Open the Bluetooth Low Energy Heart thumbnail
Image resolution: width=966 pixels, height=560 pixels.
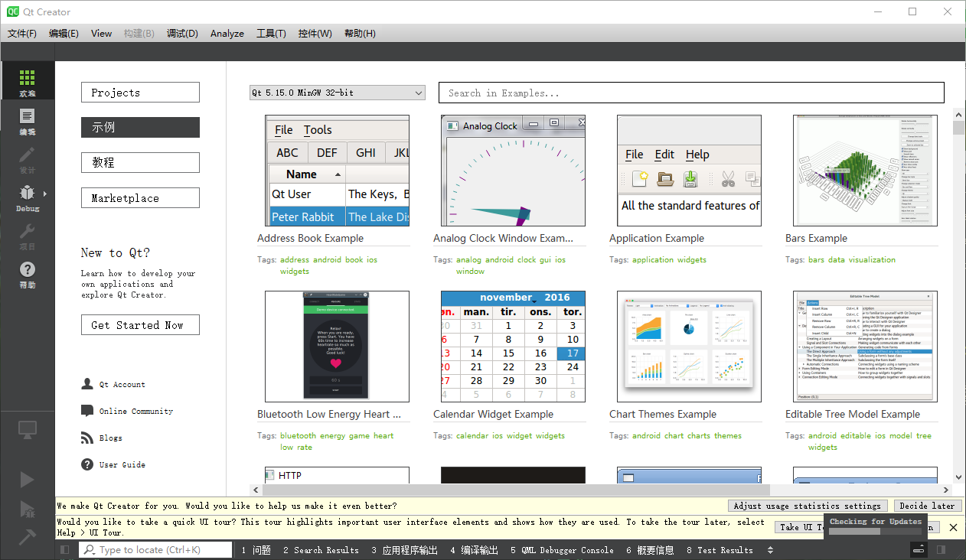click(x=337, y=347)
